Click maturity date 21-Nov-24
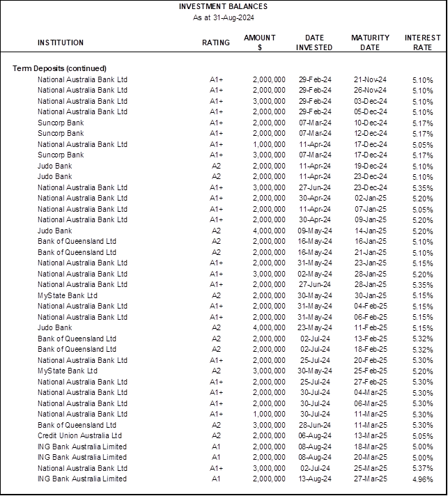448x496 pixels. coord(370,79)
